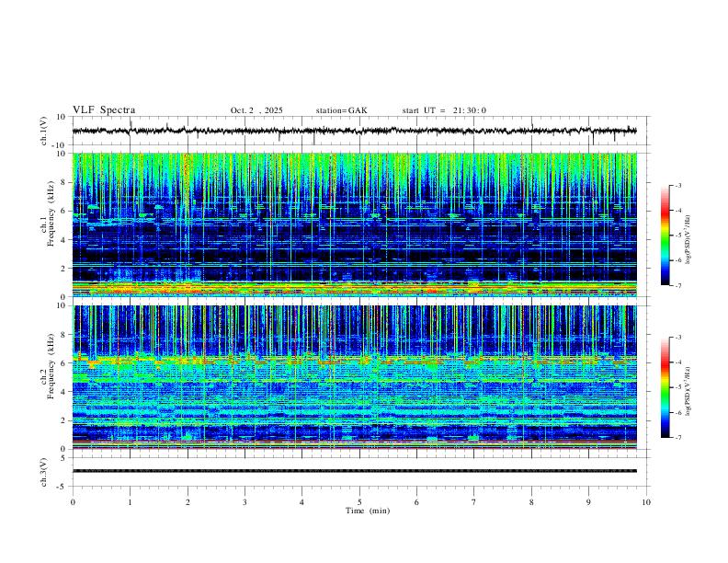The width and height of the screenshot is (728, 563).
Task: Click the ch.1 spectrogram color bar
Action: (x=665, y=236)
